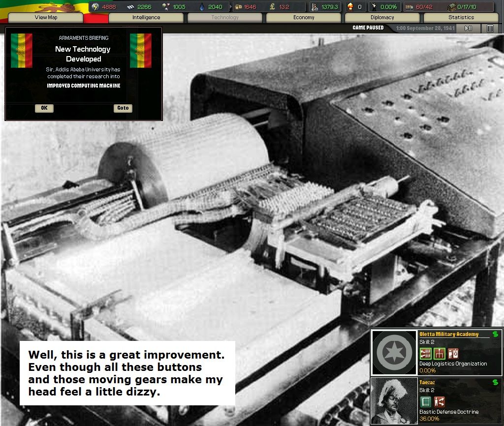The image size is (504, 426).
Task: Toggle game pause with the play/pause button
Action: pos(468,29)
